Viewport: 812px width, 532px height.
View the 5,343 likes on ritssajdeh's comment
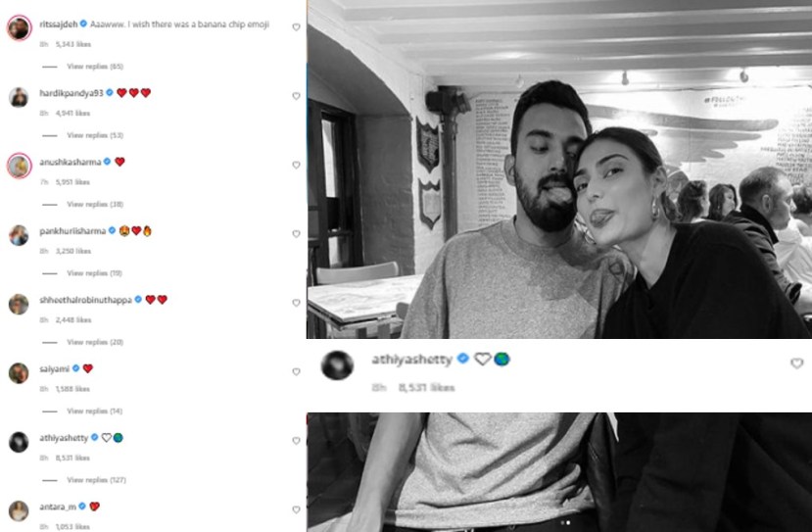tap(73, 44)
